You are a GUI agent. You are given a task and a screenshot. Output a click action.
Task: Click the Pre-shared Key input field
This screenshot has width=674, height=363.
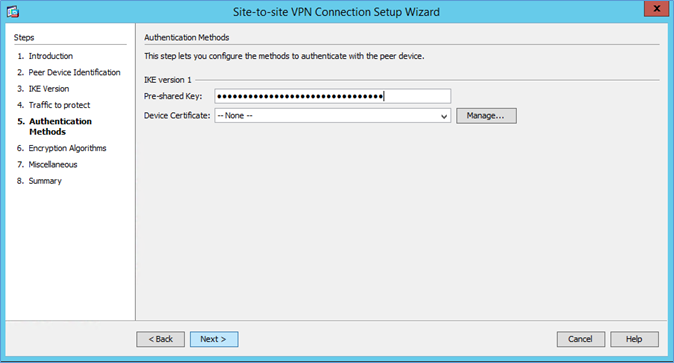tap(333, 96)
